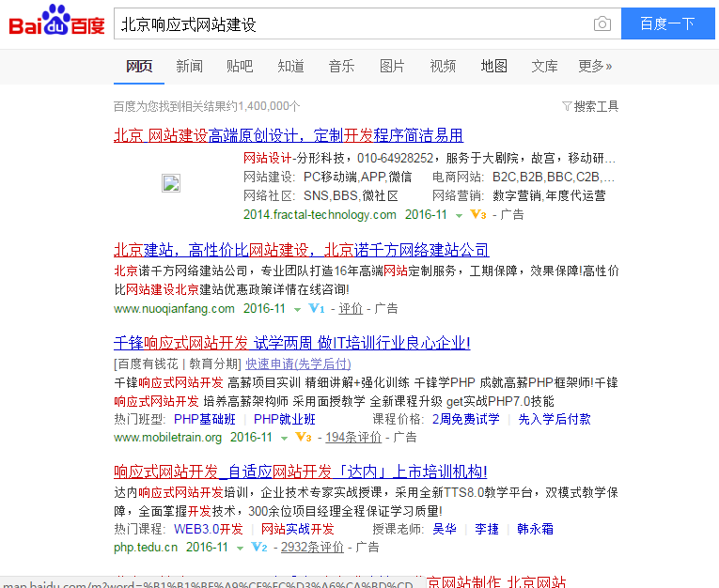Click V3 trust badge next to fractal-technology.com

point(478,215)
